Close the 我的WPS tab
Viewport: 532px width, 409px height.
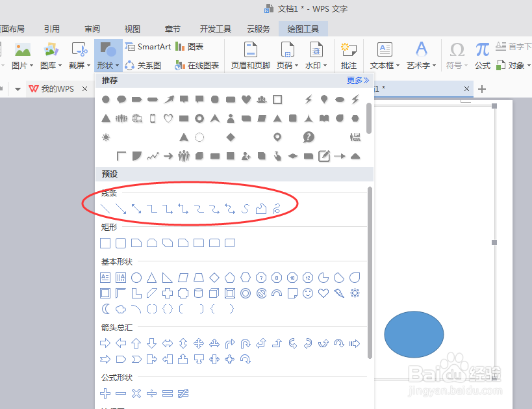[x=85, y=89]
